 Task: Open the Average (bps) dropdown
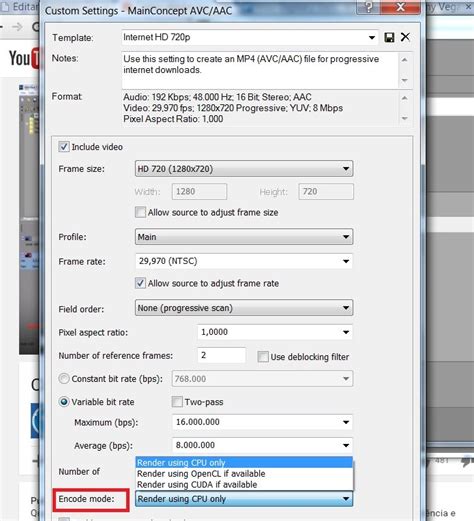click(x=262, y=445)
